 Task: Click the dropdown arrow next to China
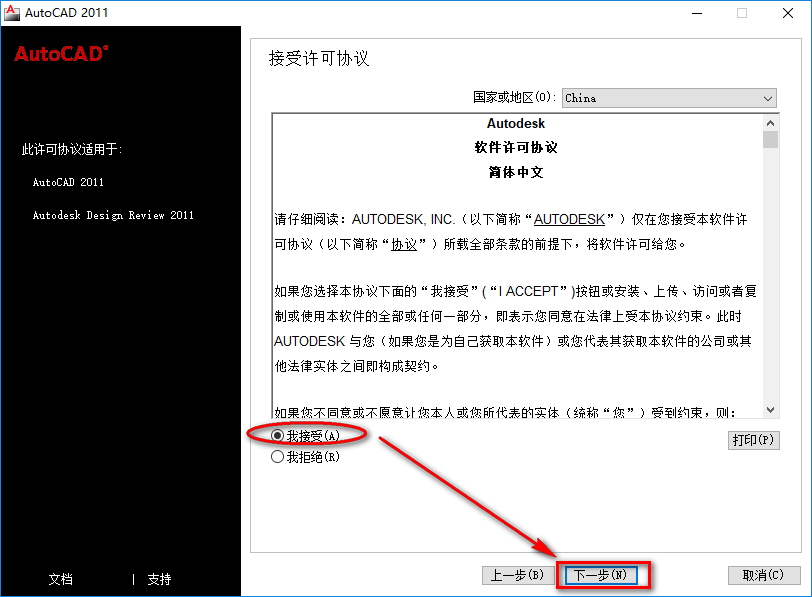pos(767,98)
